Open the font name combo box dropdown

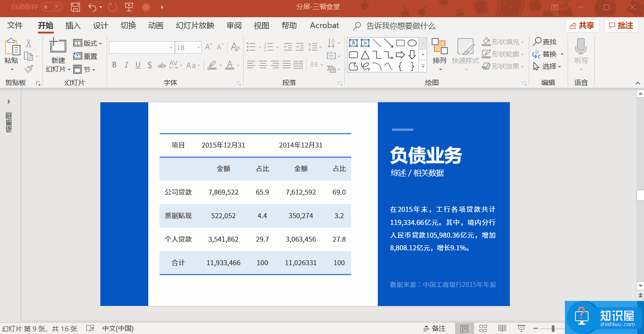[171, 48]
